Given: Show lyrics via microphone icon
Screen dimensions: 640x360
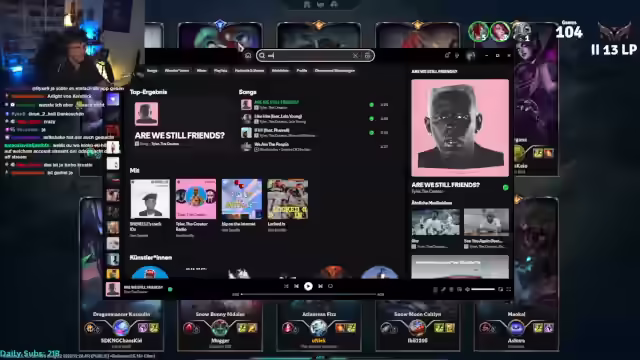Looking at the screenshot, I should pyautogui.click(x=443, y=289).
